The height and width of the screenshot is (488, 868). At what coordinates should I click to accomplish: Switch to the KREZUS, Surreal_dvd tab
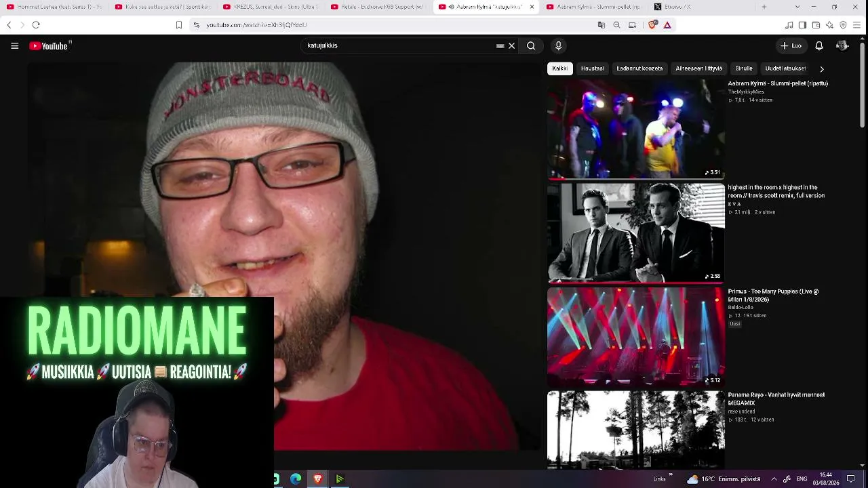271,7
